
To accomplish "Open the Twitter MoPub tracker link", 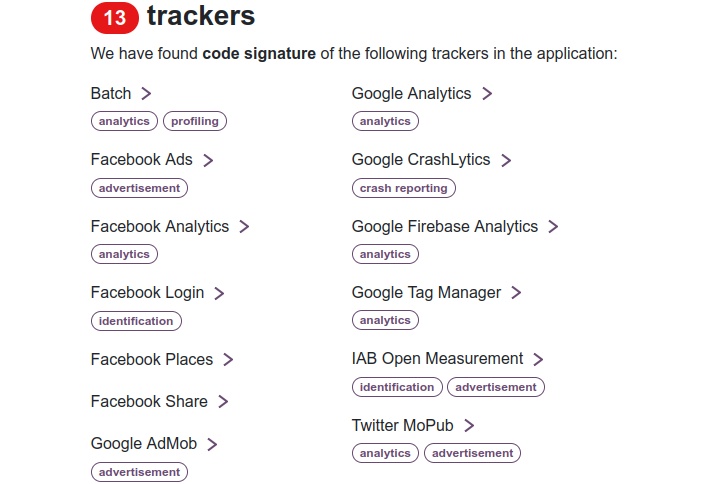I will (402, 425).
